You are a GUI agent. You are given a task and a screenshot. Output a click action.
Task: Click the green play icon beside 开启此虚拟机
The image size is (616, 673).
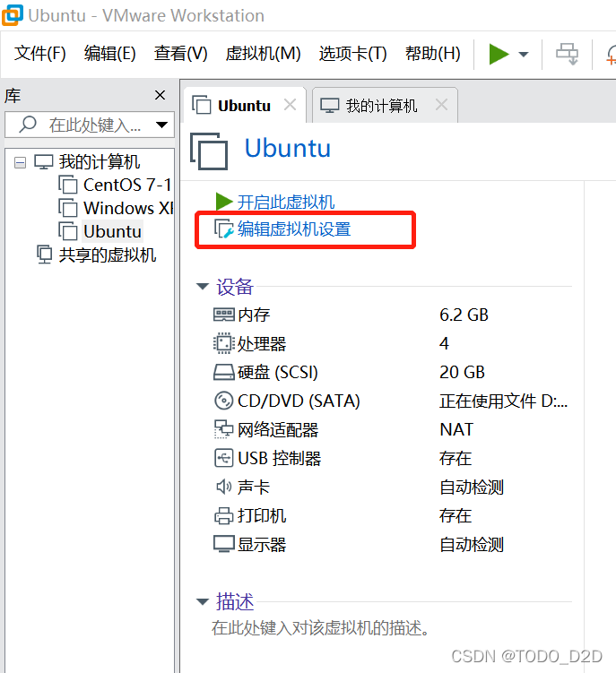click(x=224, y=202)
